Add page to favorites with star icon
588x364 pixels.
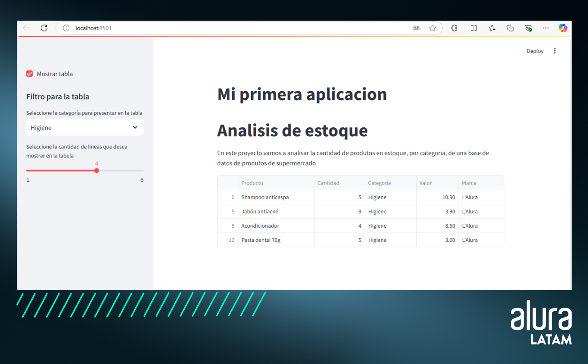pos(432,28)
